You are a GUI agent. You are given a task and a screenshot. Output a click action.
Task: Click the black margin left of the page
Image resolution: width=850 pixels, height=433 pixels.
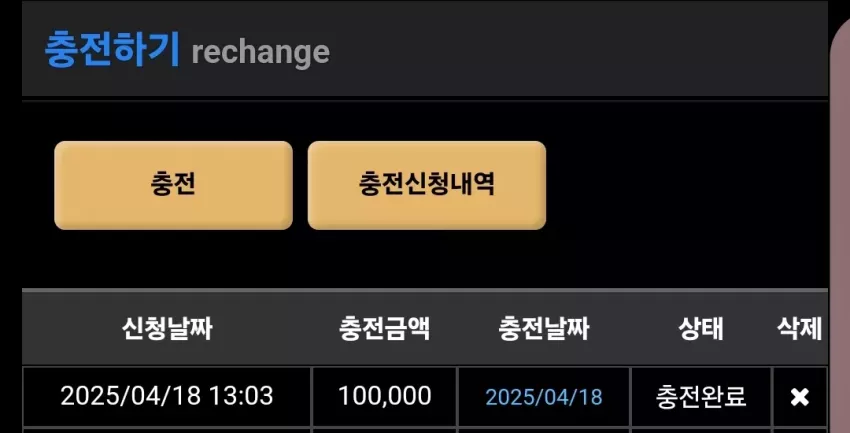click(11, 217)
